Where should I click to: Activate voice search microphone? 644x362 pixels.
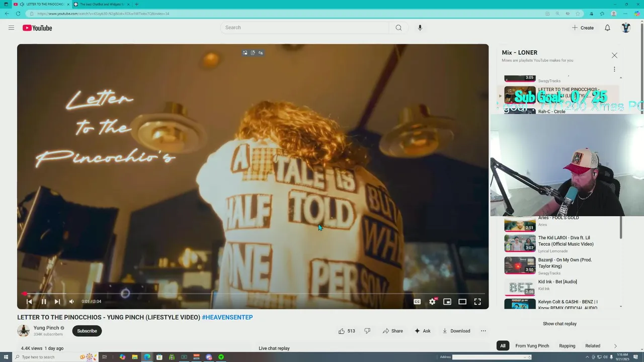420,28
